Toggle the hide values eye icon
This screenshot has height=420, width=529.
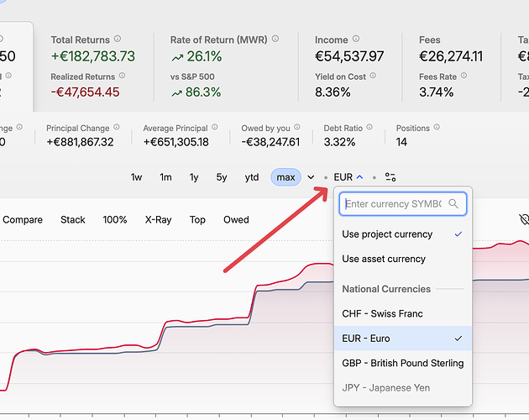pos(524,219)
